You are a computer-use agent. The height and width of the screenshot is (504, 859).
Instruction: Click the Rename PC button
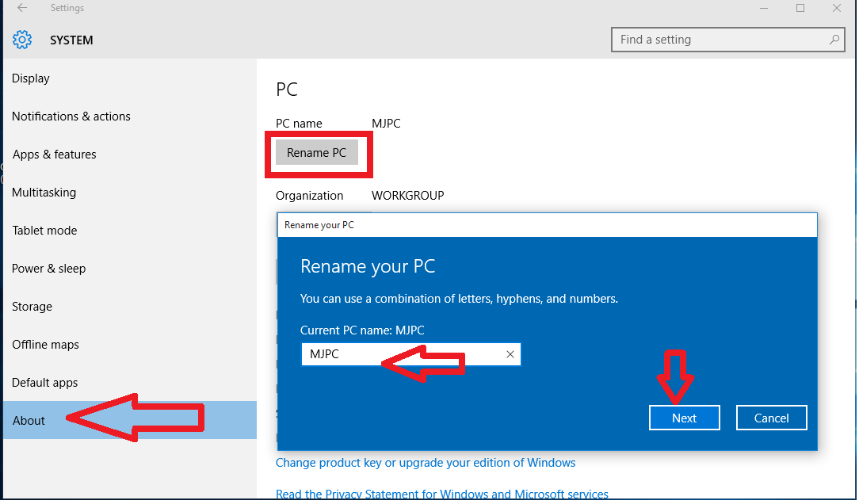click(x=316, y=152)
